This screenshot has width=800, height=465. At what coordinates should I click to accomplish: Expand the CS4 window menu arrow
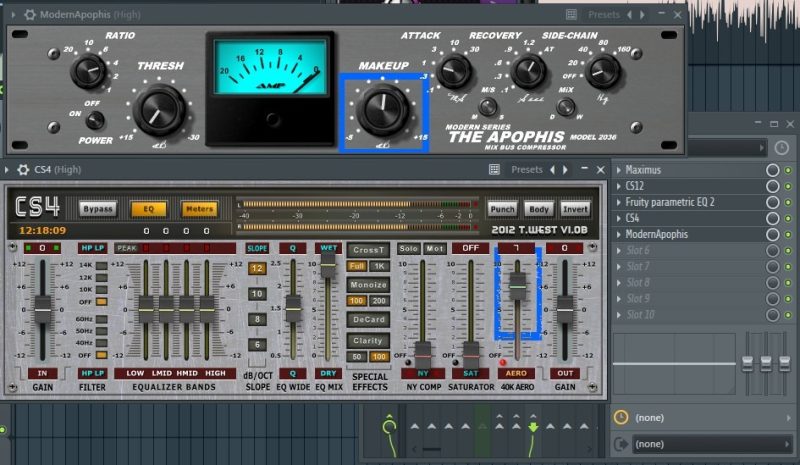[x=7, y=169]
